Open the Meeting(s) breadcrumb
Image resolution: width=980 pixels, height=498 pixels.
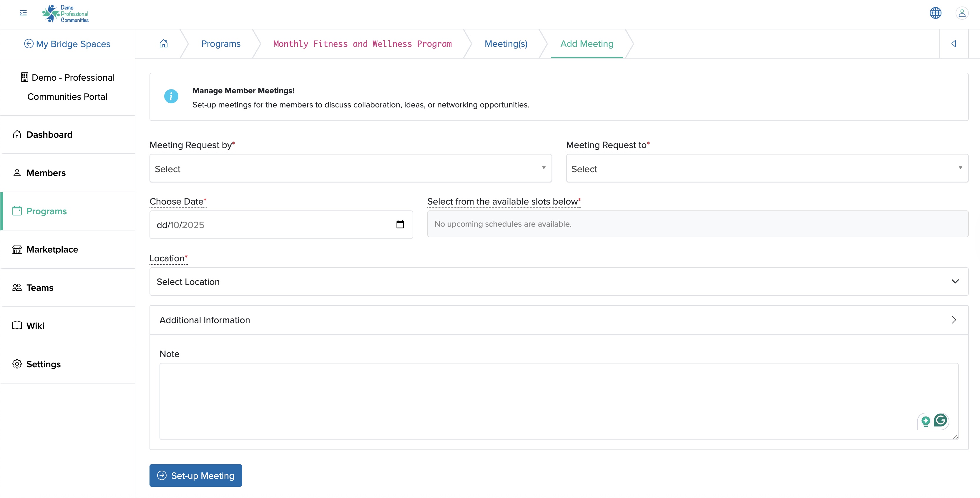tap(506, 44)
